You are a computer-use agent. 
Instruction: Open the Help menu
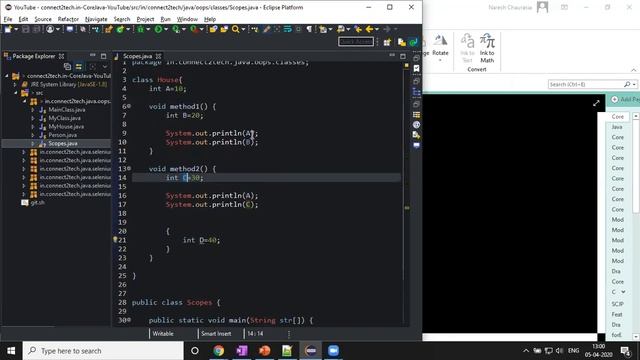point(210,19)
